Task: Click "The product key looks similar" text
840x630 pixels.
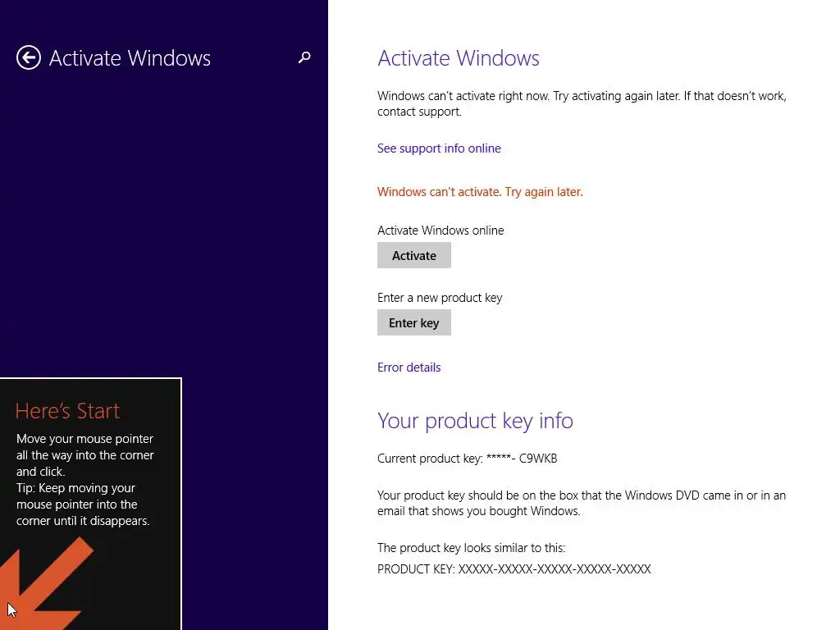Action: click(471, 548)
